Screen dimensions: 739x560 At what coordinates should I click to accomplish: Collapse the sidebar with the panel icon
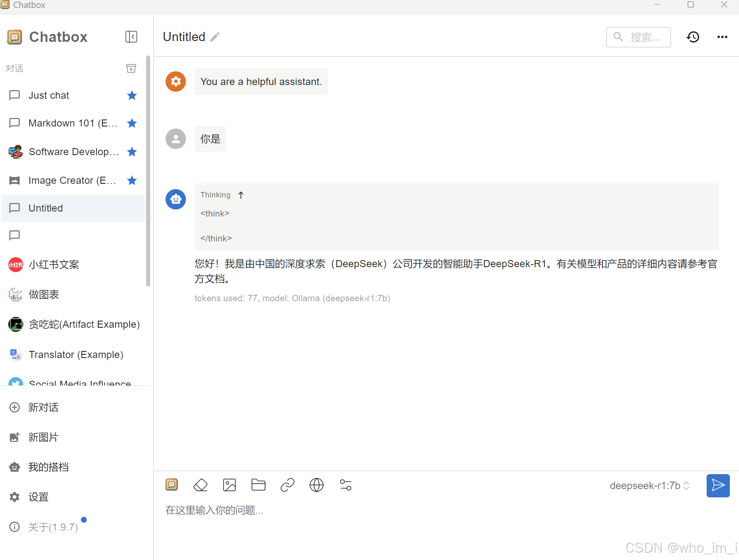[131, 37]
